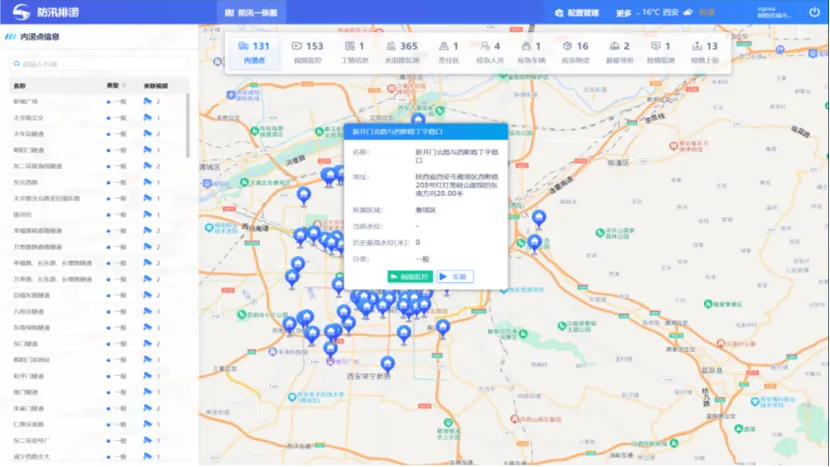The height and width of the screenshot is (467, 830).
Task: Select 水雨情监测 tab showing 365
Action: (x=402, y=52)
